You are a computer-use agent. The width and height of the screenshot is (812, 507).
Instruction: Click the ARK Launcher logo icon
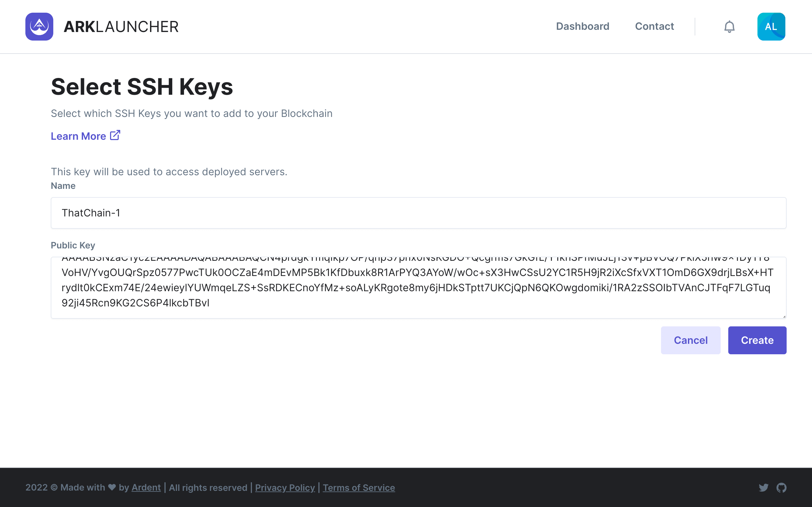point(39,27)
